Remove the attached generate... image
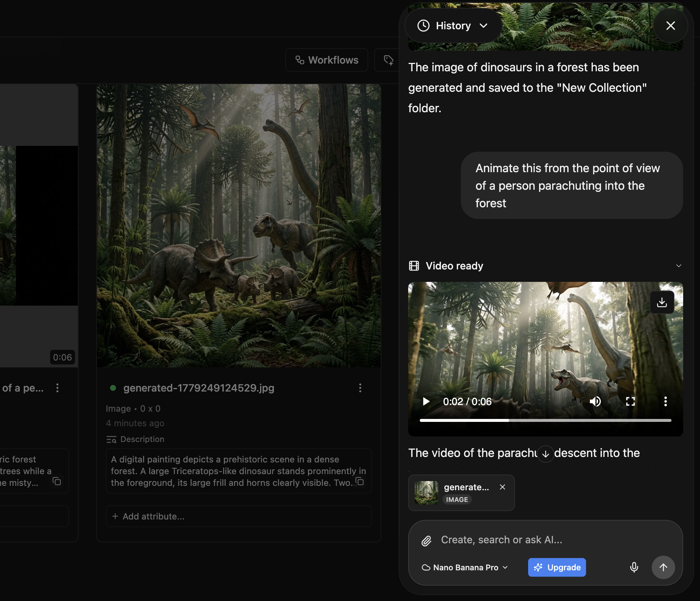This screenshot has height=601, width=700. [502, 487]
